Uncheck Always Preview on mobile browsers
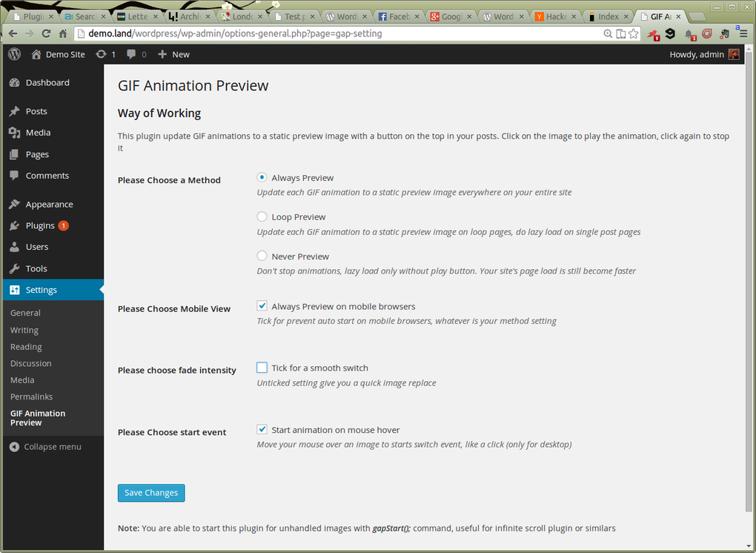Screen dimensions: 756x553 click(x=262, y=305)
